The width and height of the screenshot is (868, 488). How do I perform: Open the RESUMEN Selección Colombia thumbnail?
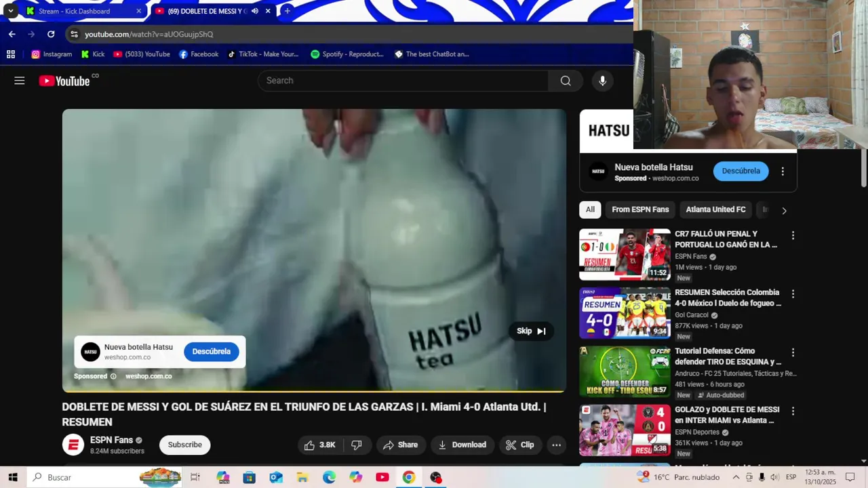pyautogui.click(x=625, y=312)
